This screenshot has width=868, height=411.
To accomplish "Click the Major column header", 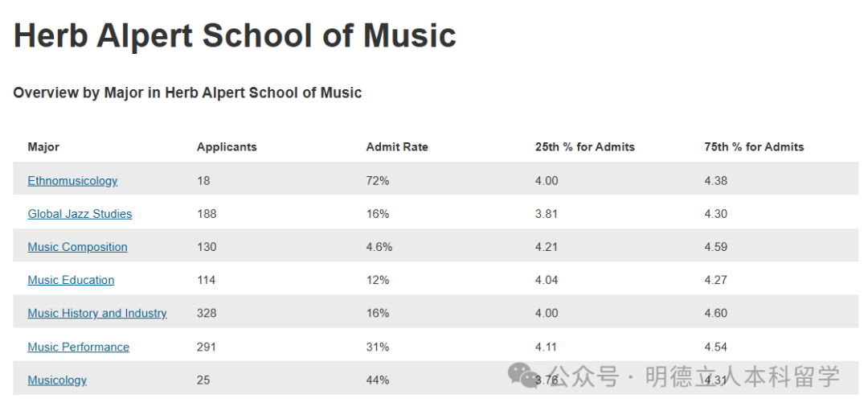I will click(43, 147).
